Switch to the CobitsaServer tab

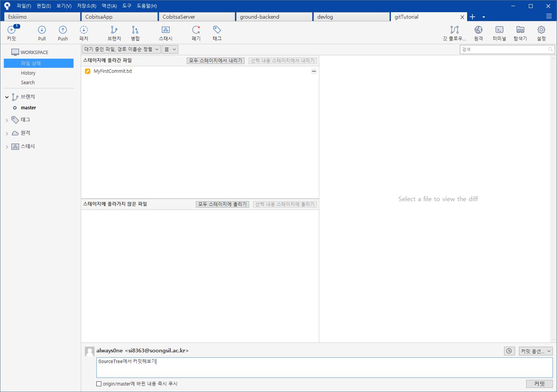coord(197,17)
